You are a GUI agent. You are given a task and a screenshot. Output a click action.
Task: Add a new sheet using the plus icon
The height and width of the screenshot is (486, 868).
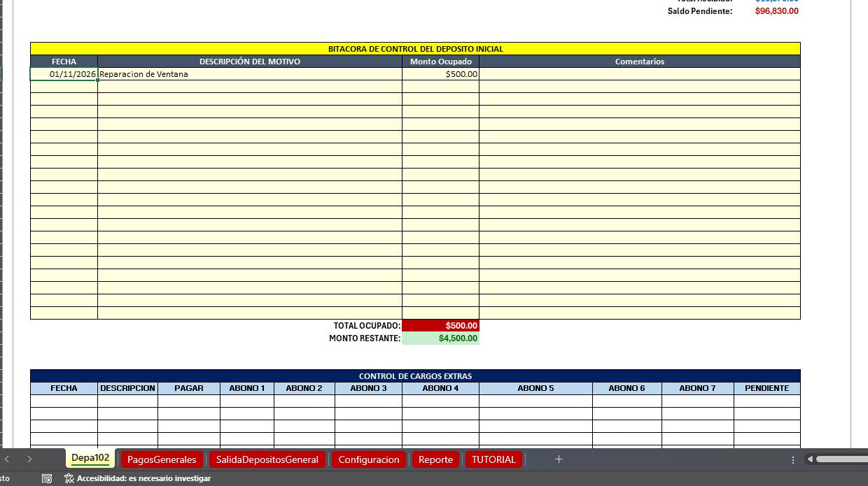[x=559, y=459]
